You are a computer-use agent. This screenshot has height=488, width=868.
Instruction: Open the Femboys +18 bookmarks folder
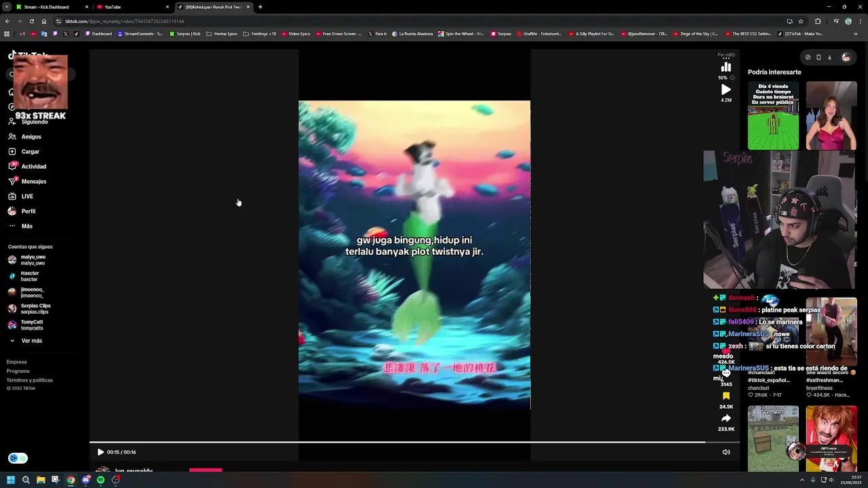pyautogui.click(x=260, y=34)
